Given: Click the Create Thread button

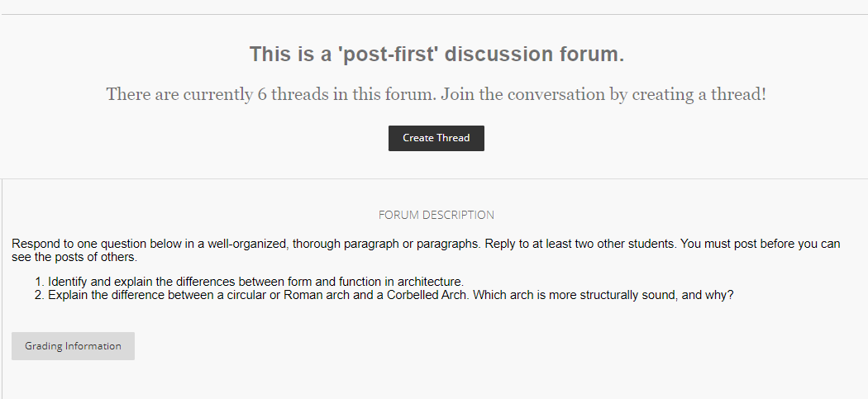Looking at the screenshot, I should tap(436, 138).
